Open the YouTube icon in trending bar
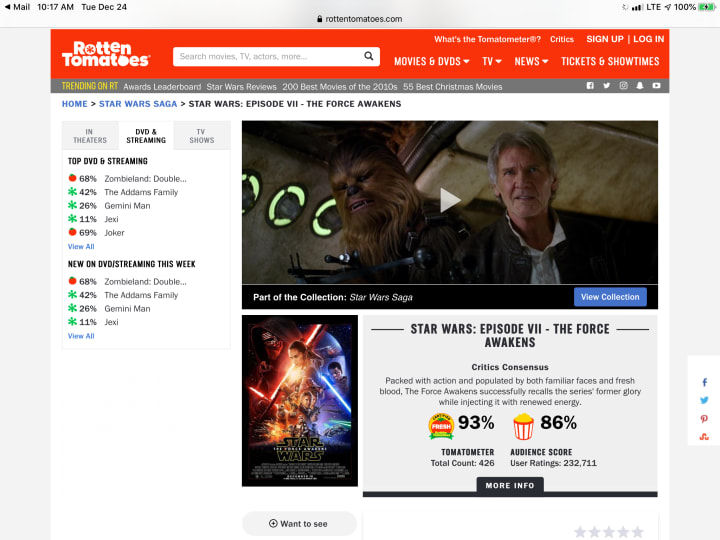The image size is (720, 540). click(x=656, y=86)
